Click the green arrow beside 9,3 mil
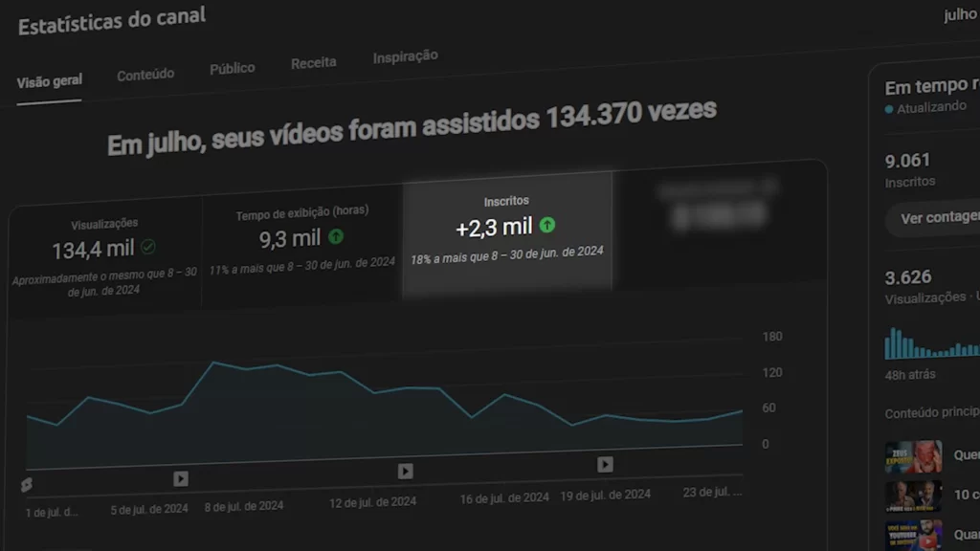 point(336,237)
